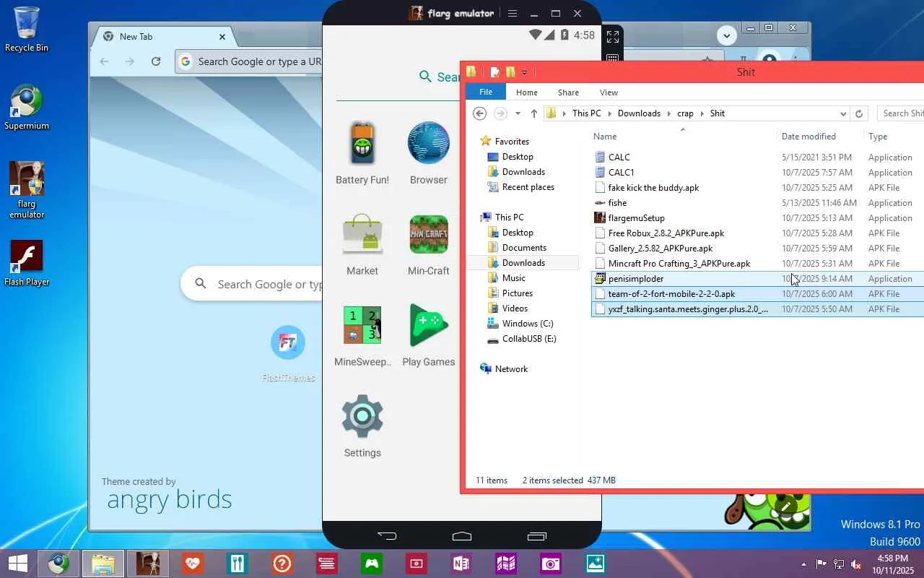Show hidden system tray icons
This screenshot has height=578, width=924.
click(803, 564)
